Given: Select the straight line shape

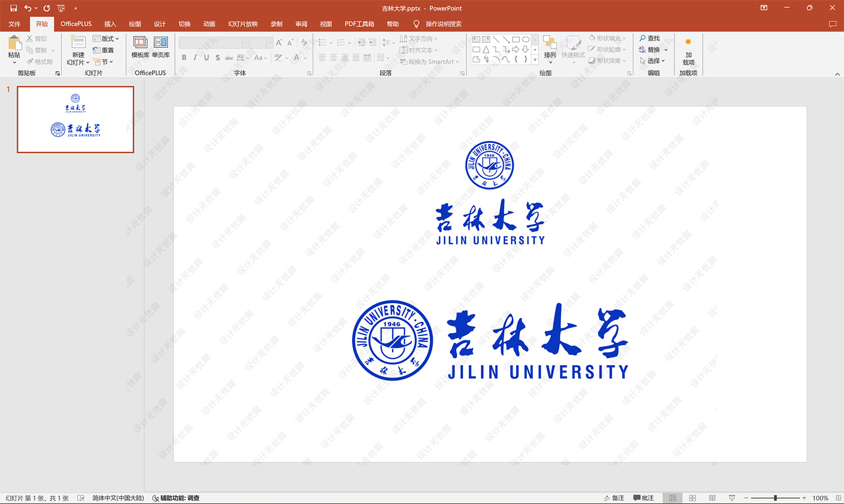Looking at the screenshot, I should point(496,39).
